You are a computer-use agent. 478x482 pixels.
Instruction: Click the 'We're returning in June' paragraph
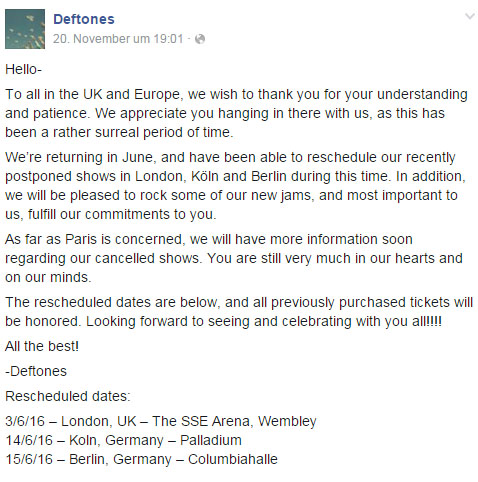[235, 186]
